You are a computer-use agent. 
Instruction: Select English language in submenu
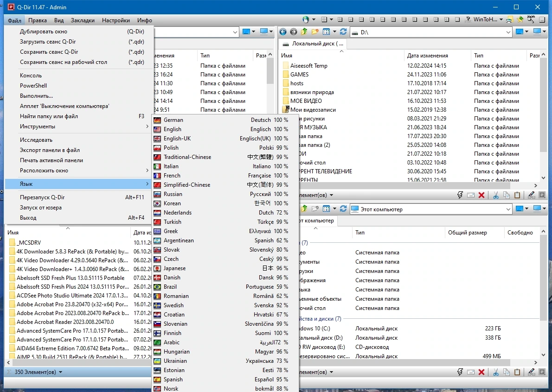pyautogui.click(x=225, y=129)
